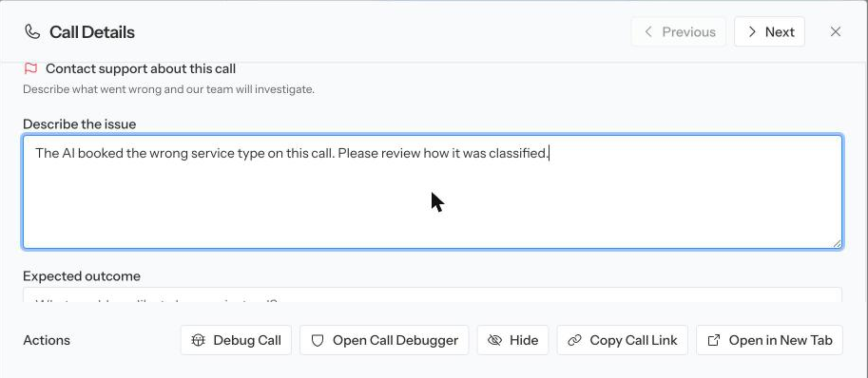Open Call Debugger
The height and width of the screenshot is (378, 868).
point(384,340)
